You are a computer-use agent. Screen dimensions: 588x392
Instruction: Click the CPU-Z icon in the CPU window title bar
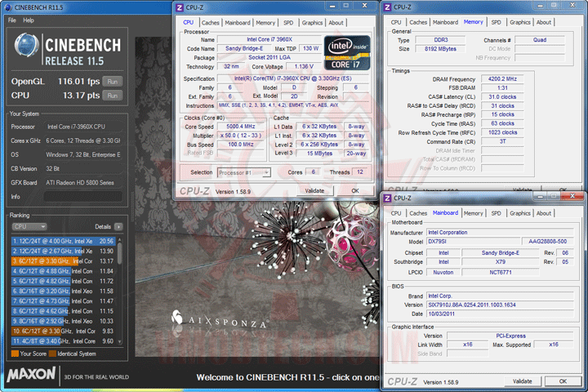(180, 7)
